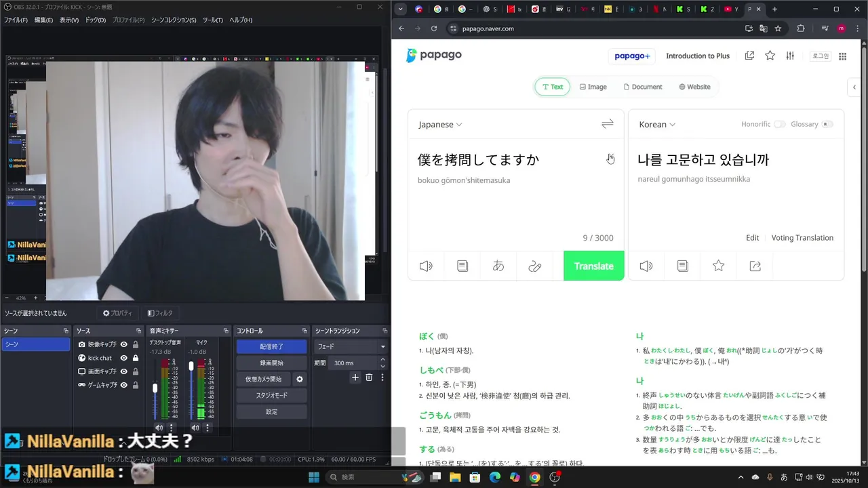868x488 pixels.
Task: Open Chrome Google Translate icon in address bar
Action: 764,28
